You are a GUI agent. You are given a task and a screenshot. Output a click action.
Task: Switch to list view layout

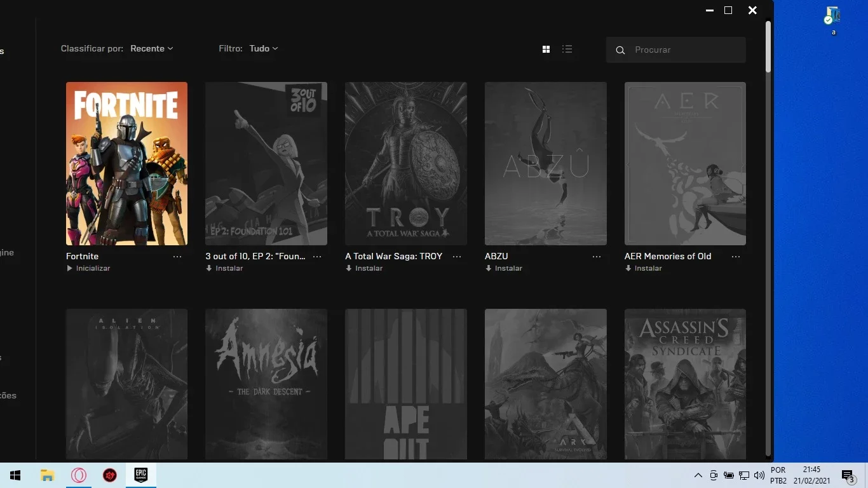(x=567, y=49)
